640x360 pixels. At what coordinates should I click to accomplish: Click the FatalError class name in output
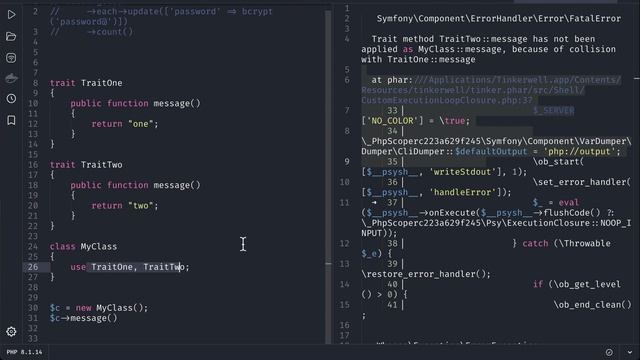tap(499, 19)
